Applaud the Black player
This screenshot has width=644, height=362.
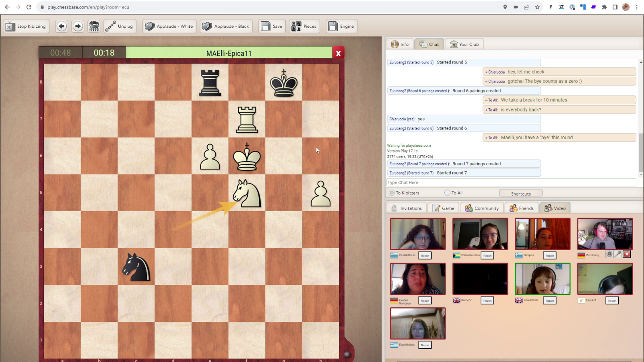pyautogui.click(x=226, y=27)
